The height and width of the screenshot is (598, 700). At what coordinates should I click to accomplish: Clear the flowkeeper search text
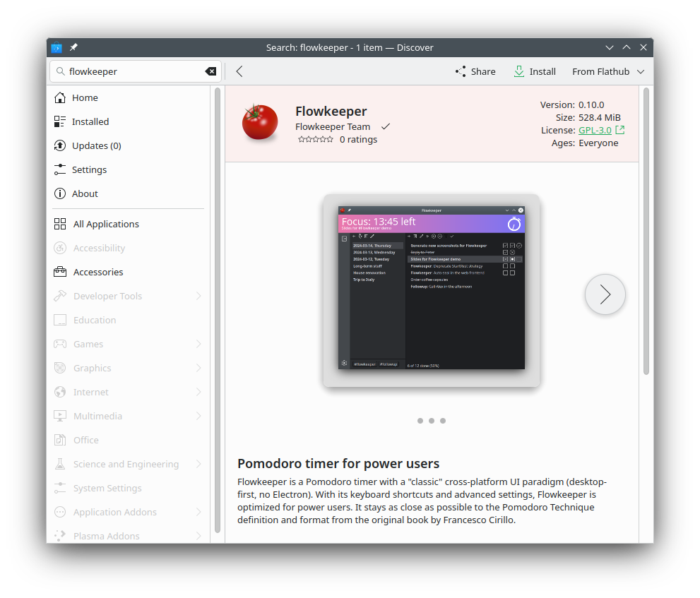click(210, 71)
